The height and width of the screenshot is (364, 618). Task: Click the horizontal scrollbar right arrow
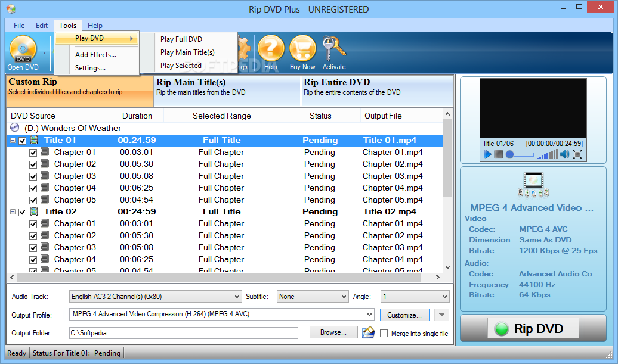pyautogui.click(x=437, y=277)
